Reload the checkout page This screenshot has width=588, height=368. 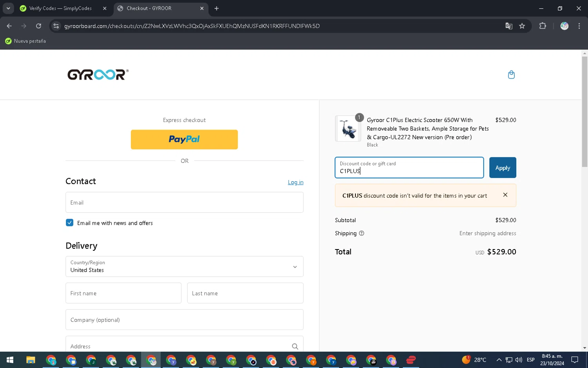[x=38, y=26]
